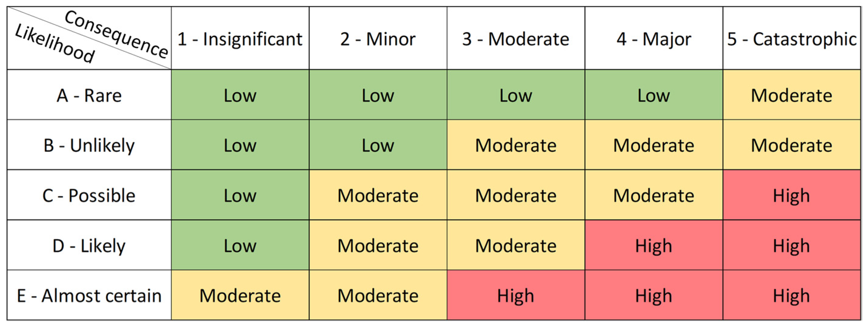This screenshot has height=327, width=868.
Task: Click the '3 - Moderate' consequence header
Action: click(x=515, y=39)
